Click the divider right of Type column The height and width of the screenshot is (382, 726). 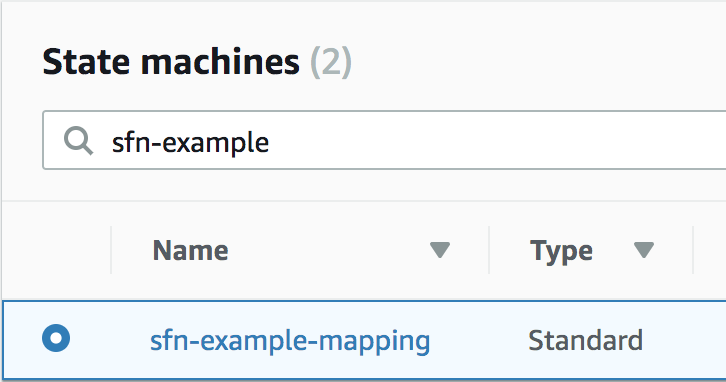pyautogui.click(x=693, y=250)
